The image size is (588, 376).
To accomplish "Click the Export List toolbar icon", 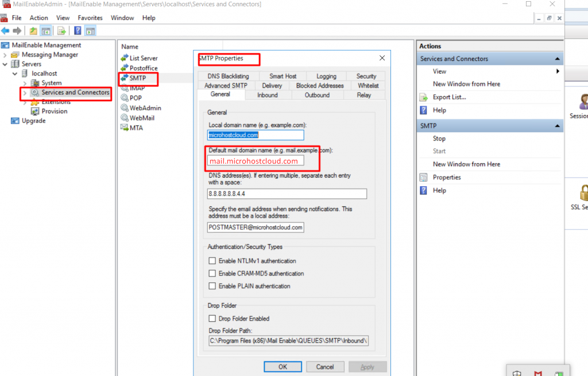I will click(61, 31).
